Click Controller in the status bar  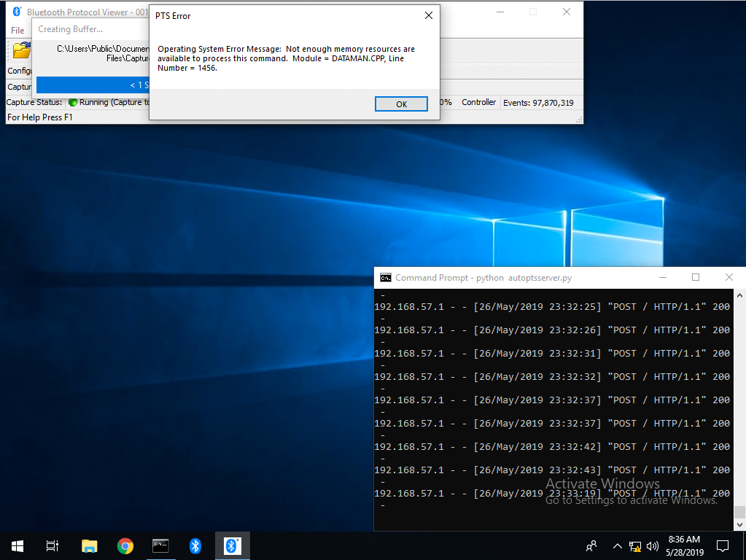pos(478,102)
